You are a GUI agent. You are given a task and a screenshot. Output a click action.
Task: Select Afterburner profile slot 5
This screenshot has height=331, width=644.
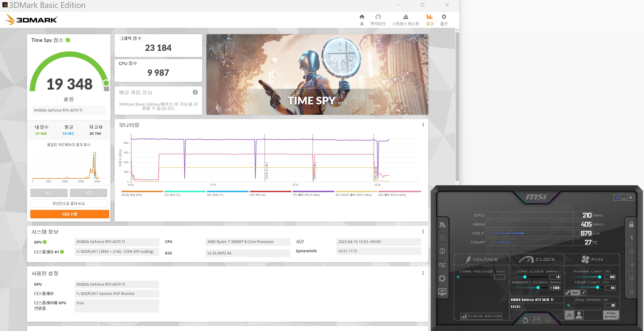(631, 292)
